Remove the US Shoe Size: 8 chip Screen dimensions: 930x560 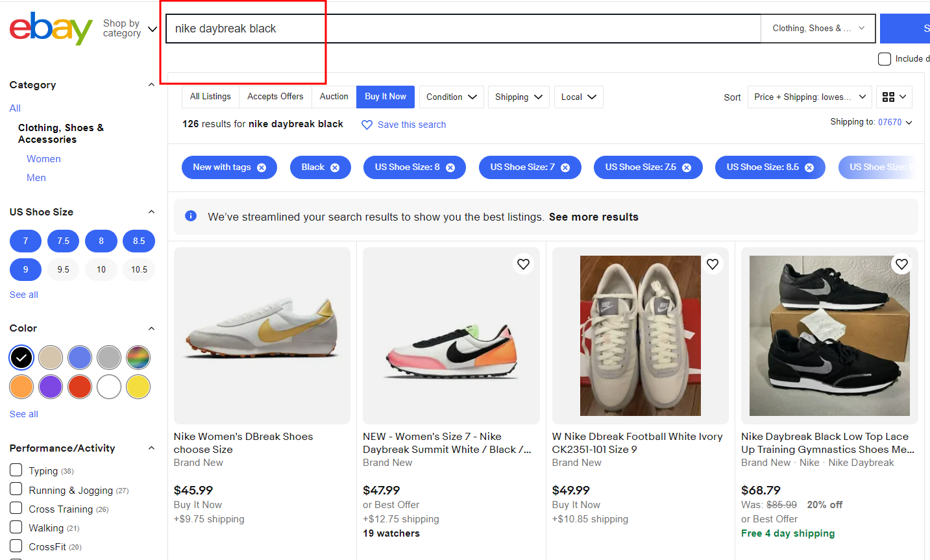click(x=450, y=167)
